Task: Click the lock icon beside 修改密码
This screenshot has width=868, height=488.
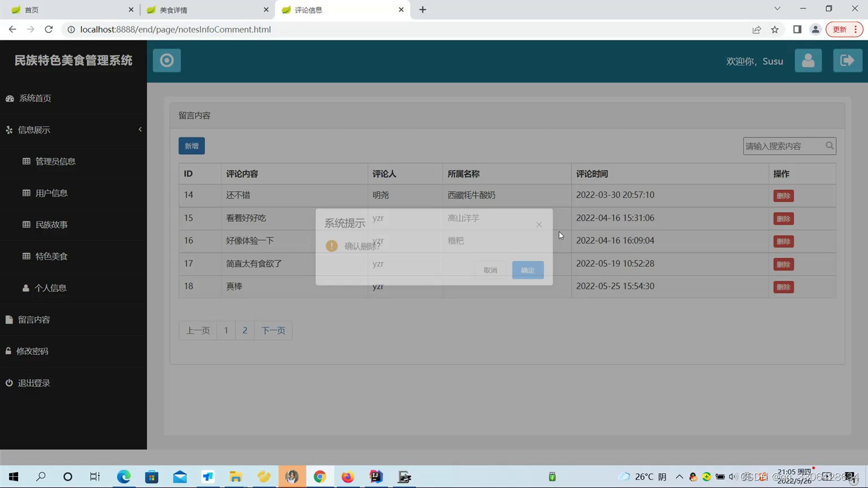Action: [8, 351]
